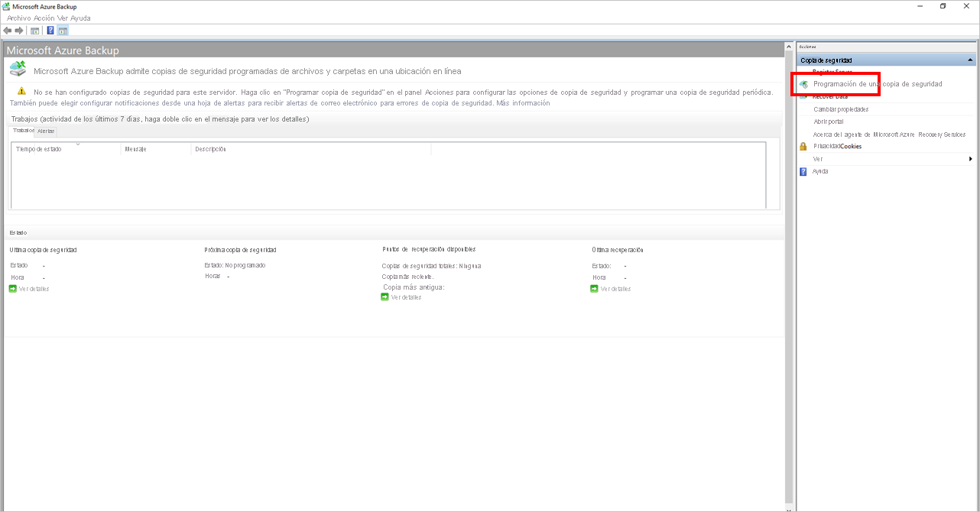
Task: Click the Próxima copia de seguridad heading
Action: (x=240, y=250)
